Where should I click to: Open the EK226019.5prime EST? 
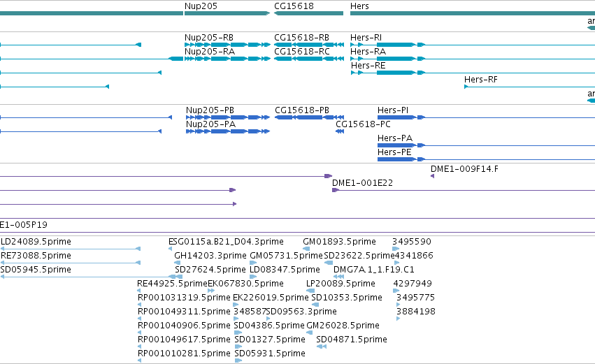tap(271, 298)
